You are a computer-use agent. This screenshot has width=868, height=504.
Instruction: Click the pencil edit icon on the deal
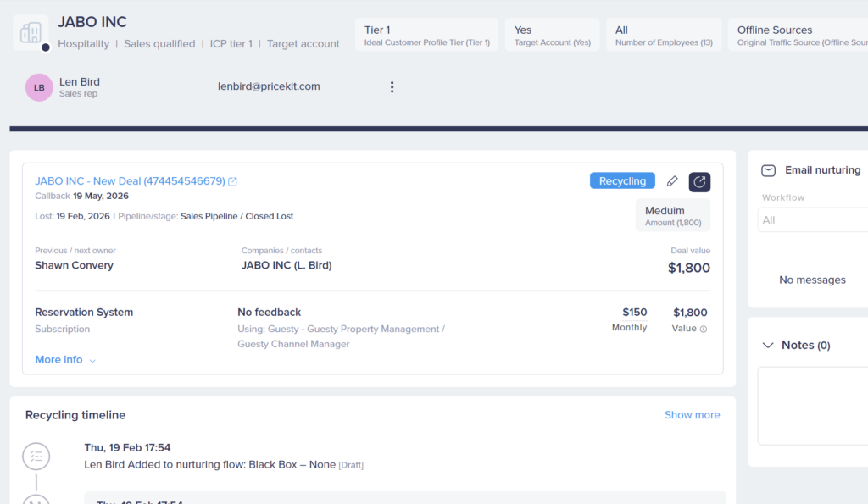672,181
